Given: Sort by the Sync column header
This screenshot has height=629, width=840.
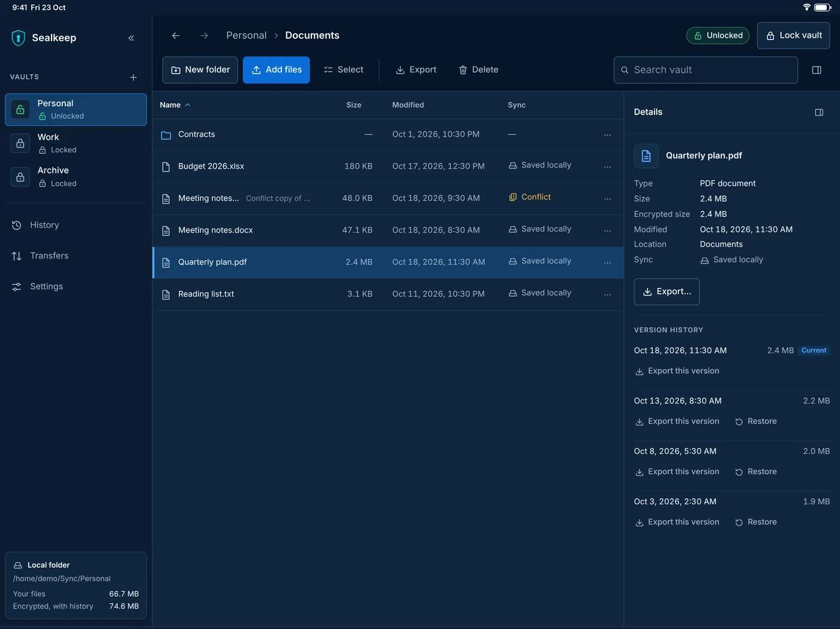Looking at the screenshot, I should (517, 105).
